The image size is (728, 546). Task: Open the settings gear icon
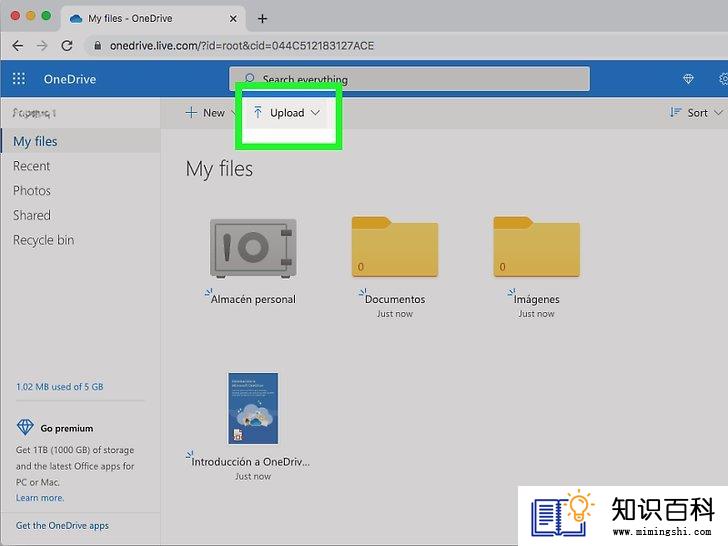pos(723,79)
